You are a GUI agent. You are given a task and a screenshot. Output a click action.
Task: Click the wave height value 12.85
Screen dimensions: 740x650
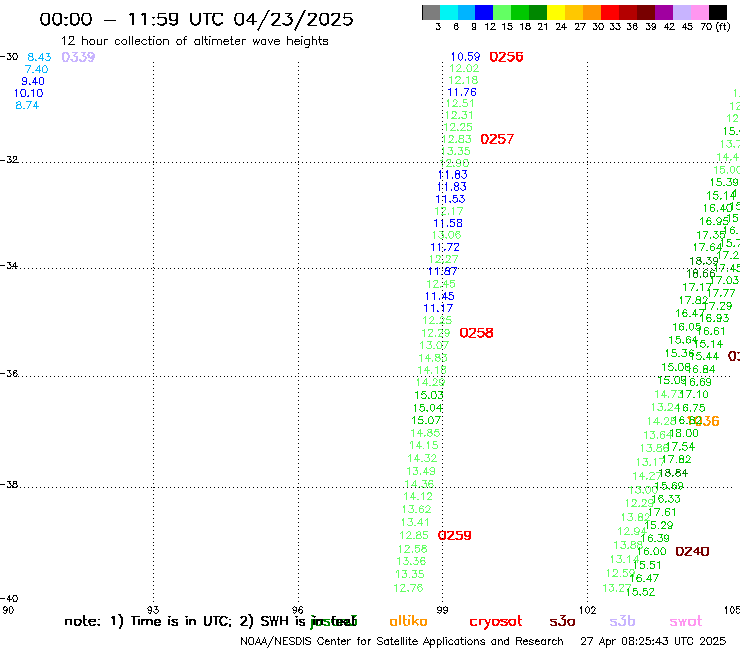tap(414, 536)
